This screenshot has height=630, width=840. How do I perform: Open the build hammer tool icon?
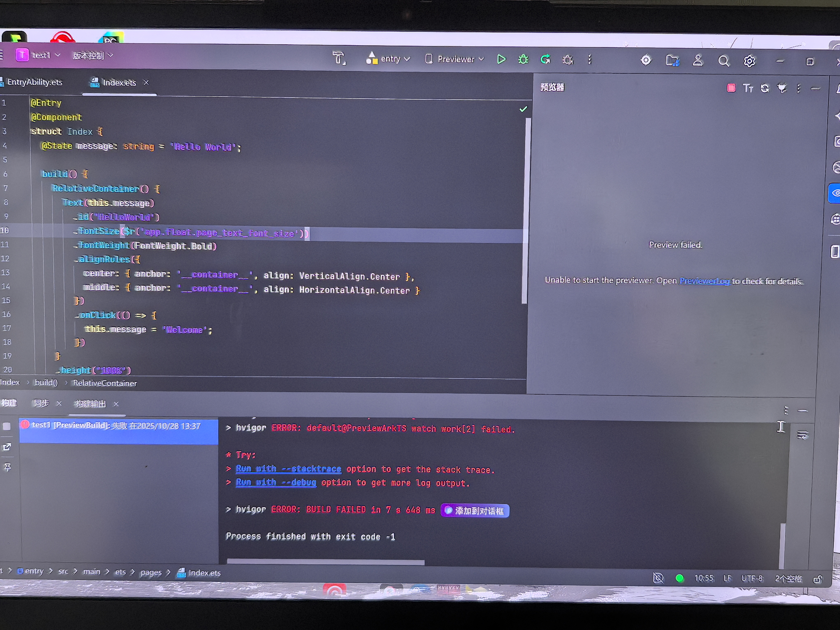pyautogui.click(x=338, y=58)
